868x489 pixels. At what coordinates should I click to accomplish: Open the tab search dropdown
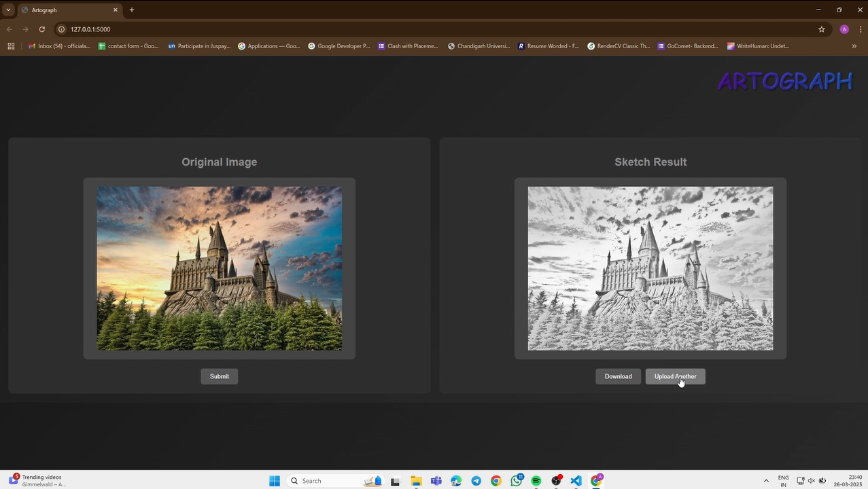pyautogui.click(x=8, y=10)
